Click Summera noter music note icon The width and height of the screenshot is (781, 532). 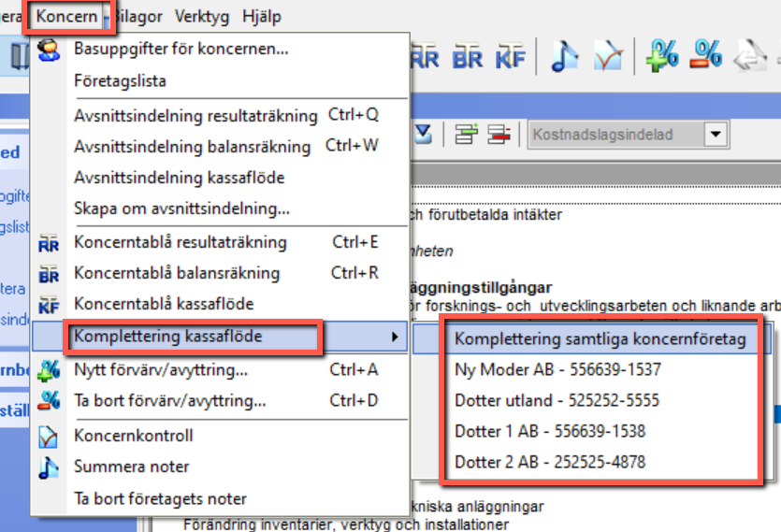pyautogui.click(x=49, y=467)
